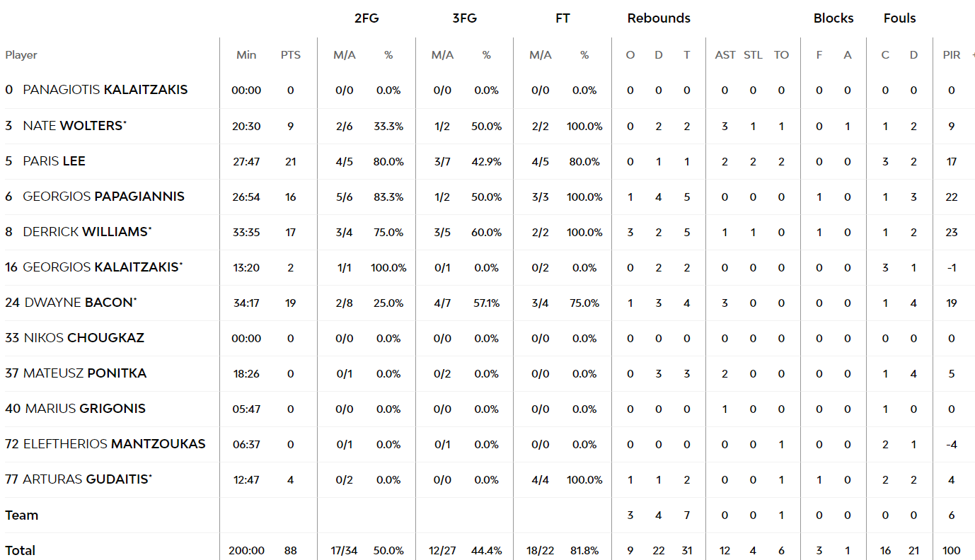
Task: Open Paris Lee player profile
Action: point(54,161)
